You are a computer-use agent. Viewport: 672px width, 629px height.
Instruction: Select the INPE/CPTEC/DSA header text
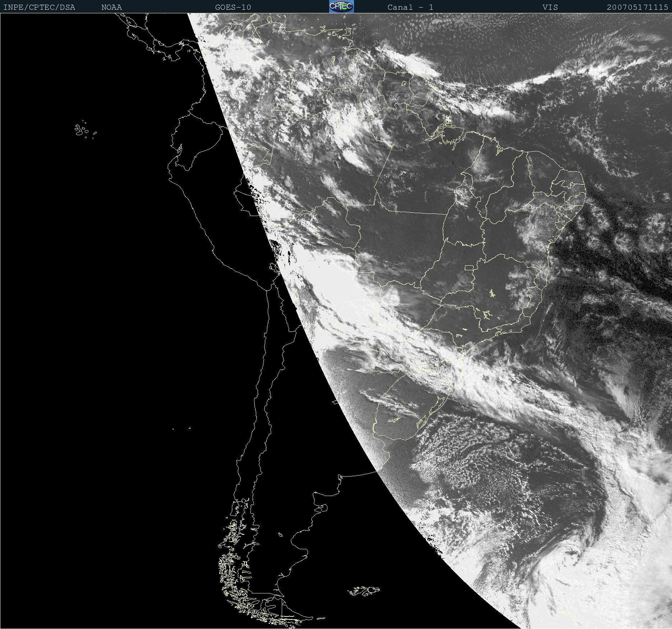point(39,7)
